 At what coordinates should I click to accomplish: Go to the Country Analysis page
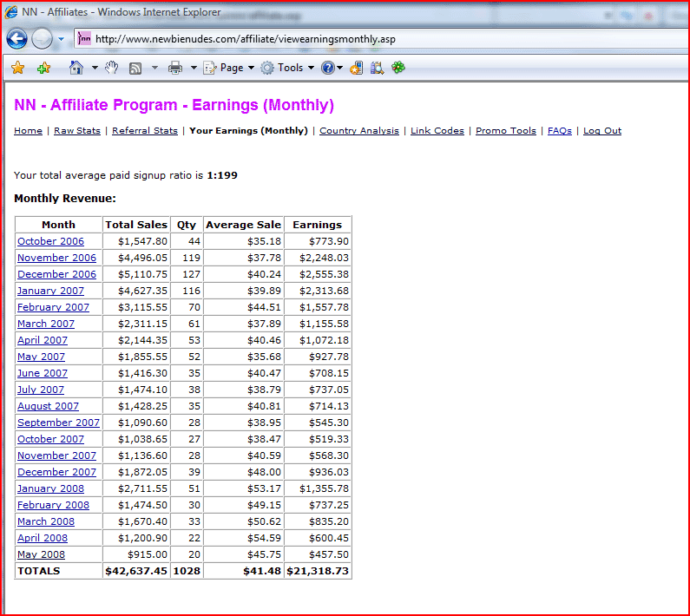pyautogui.click(x=359, y=131)
